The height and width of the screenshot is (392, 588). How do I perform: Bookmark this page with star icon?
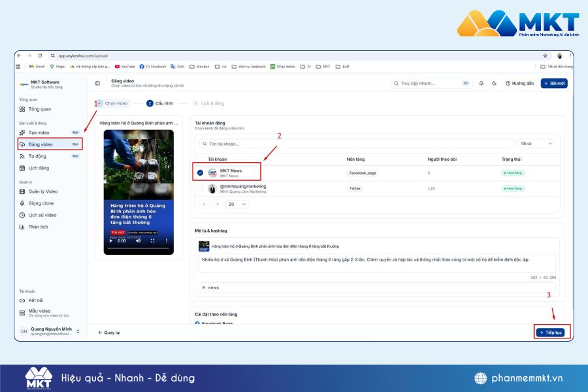(546, 56)
